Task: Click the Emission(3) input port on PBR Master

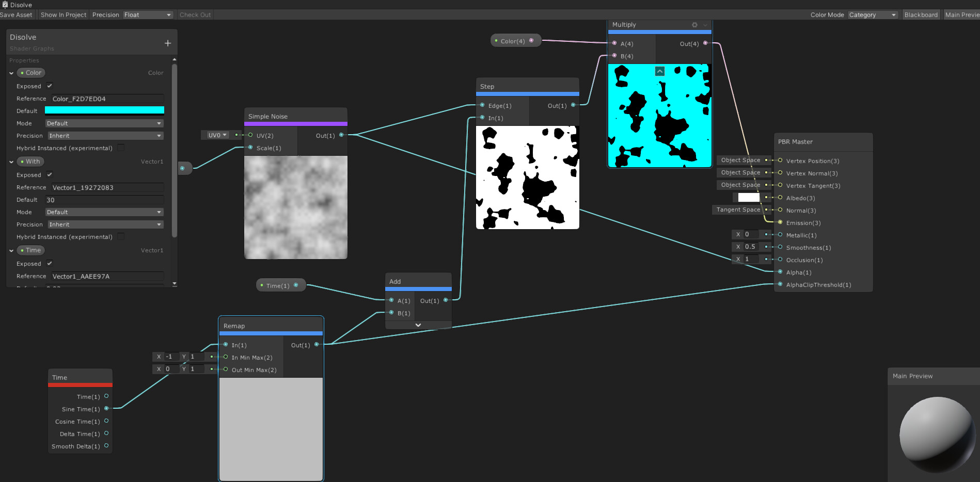Action: [x=779, y=222]
